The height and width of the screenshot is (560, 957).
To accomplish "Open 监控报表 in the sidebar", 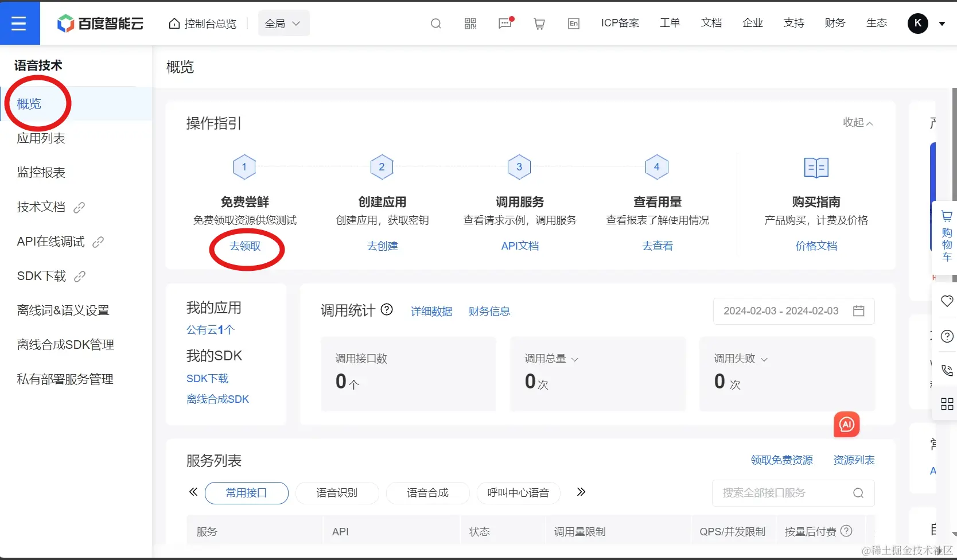I will click(41, 173).
